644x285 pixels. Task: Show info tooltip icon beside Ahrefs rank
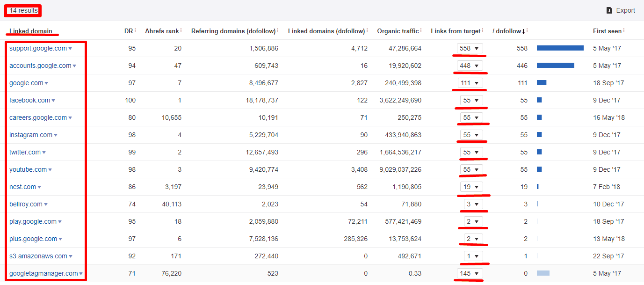[181, 30]
